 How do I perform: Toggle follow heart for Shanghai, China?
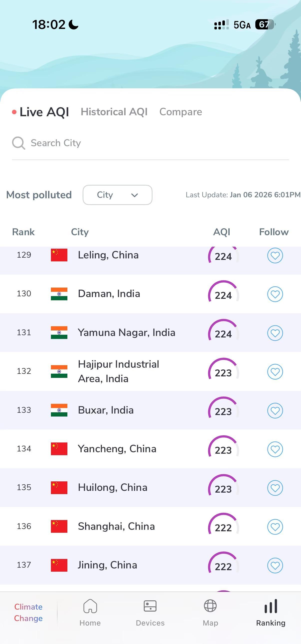click(x=275, y=527)
